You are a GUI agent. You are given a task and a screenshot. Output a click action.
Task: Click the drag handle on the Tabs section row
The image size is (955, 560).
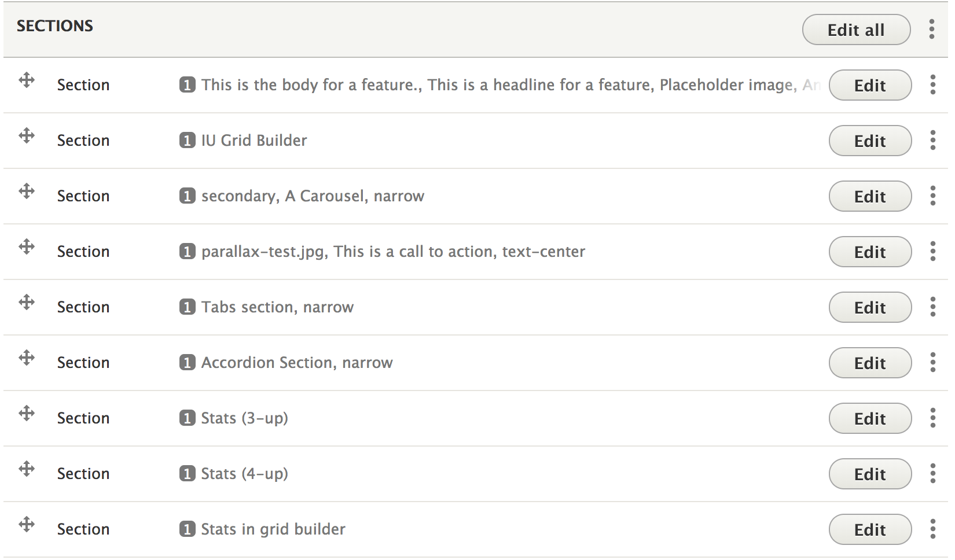click(27, 302)
